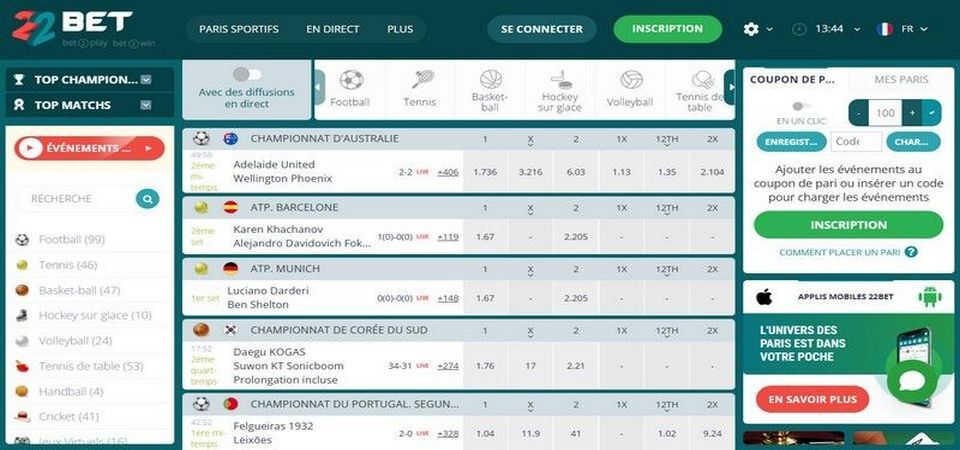This screenshot has width=960, height=450.
Task: Pick the Volleyball icon in carousel
Action: (x=631, y=80)
